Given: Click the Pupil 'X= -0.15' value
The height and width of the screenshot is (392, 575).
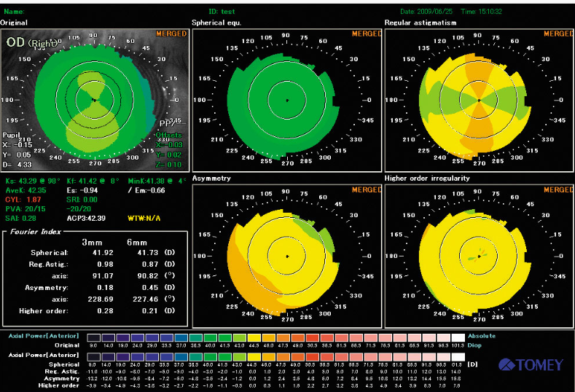Looking at the screenshot, I should [17, 145].
